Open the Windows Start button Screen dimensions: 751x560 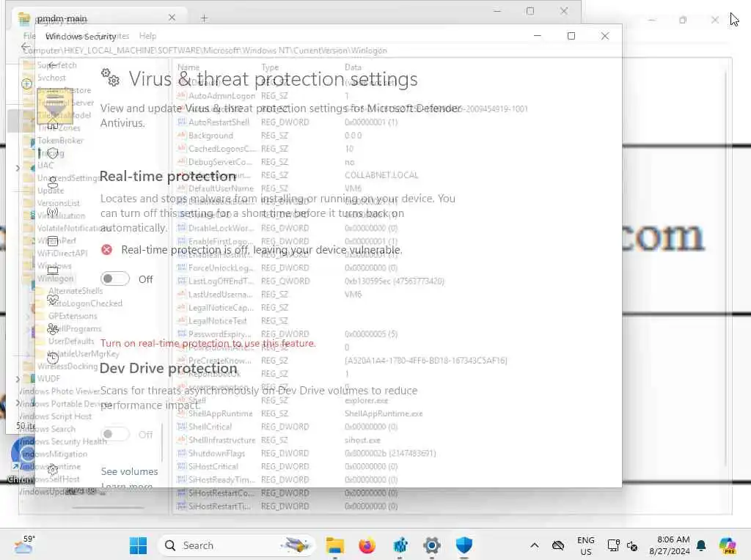[138, 545]
